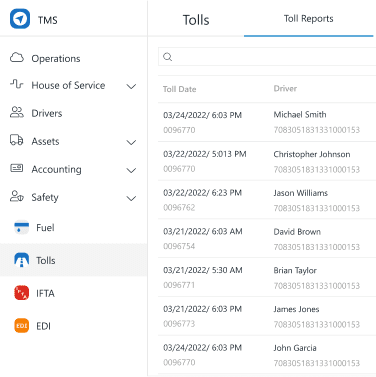Click the date 03/22/2022/ 5:013 PM
Image resolution: width=376 pixels, height=377 pixels.
(205, 154)
